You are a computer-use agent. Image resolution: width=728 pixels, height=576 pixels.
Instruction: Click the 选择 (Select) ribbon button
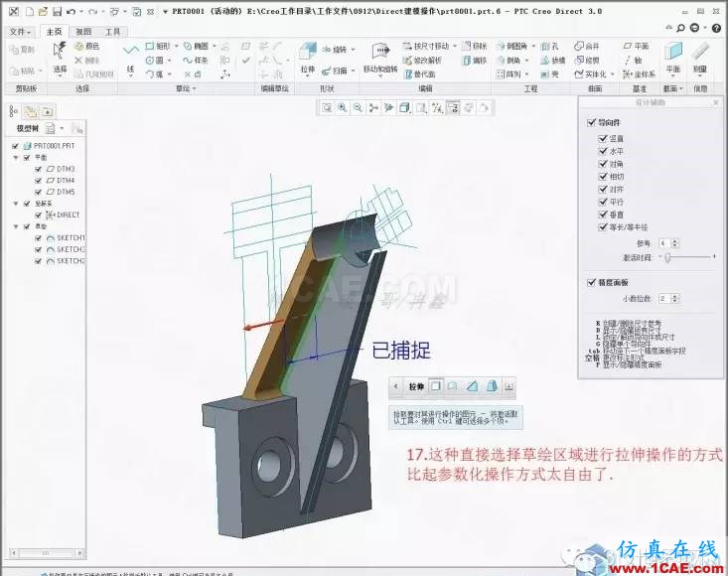(x=60, y=58)
